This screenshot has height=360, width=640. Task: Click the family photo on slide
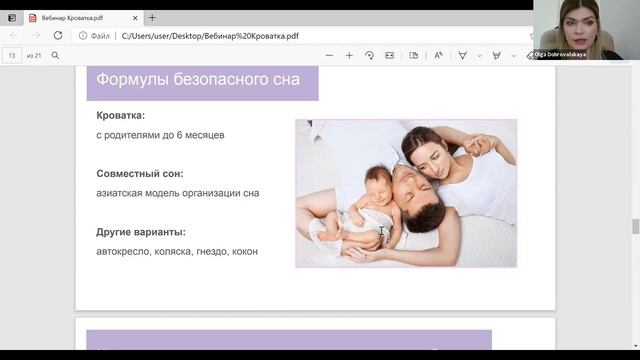tap(406, 193)
